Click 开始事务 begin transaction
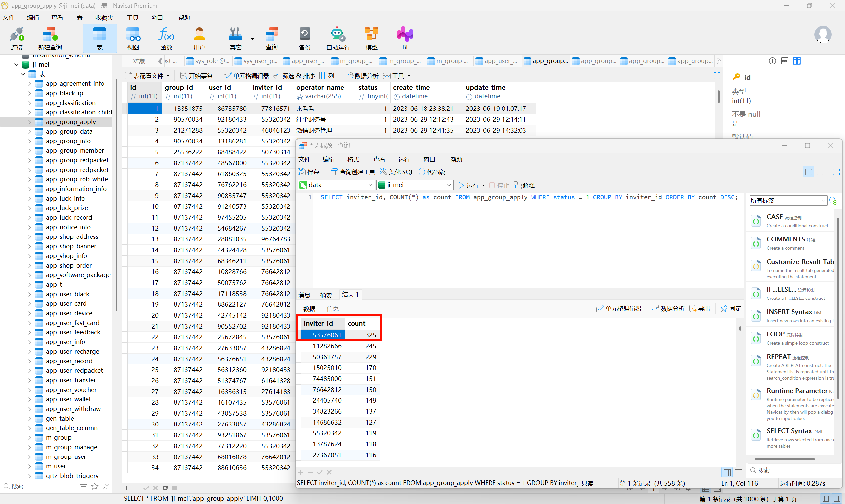 [x=196, y=76]
